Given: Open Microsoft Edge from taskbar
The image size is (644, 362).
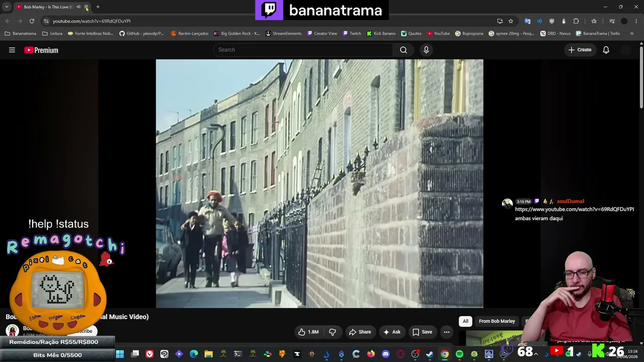Looking at the screenshot, I should point(194,354).
